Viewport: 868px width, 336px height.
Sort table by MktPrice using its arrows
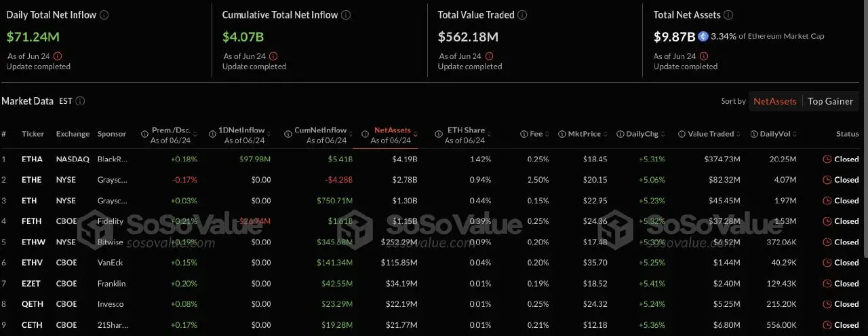[606, 134]
